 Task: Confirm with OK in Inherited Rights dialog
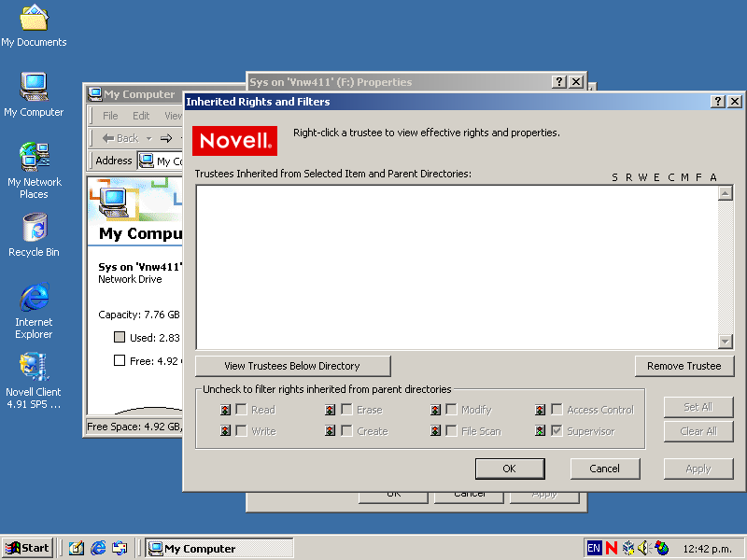tap(510, 469)
